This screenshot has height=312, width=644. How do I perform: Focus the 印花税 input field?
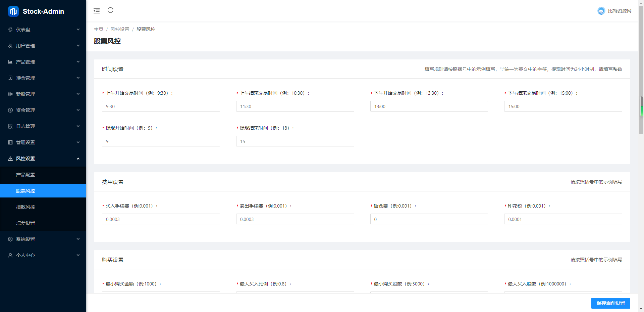point(563,219)
